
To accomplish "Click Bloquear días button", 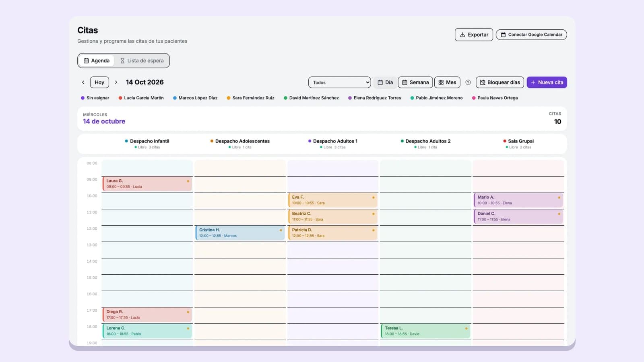I will point(500,82).
